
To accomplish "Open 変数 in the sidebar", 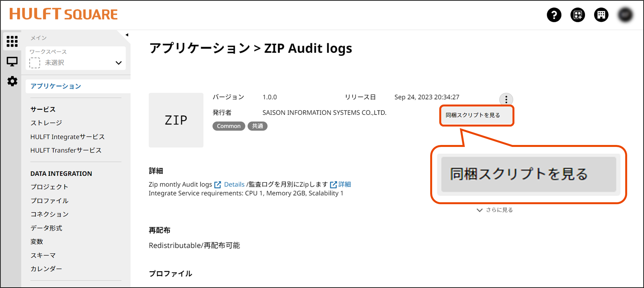I will pyautogui.click(x=37, y=242).
